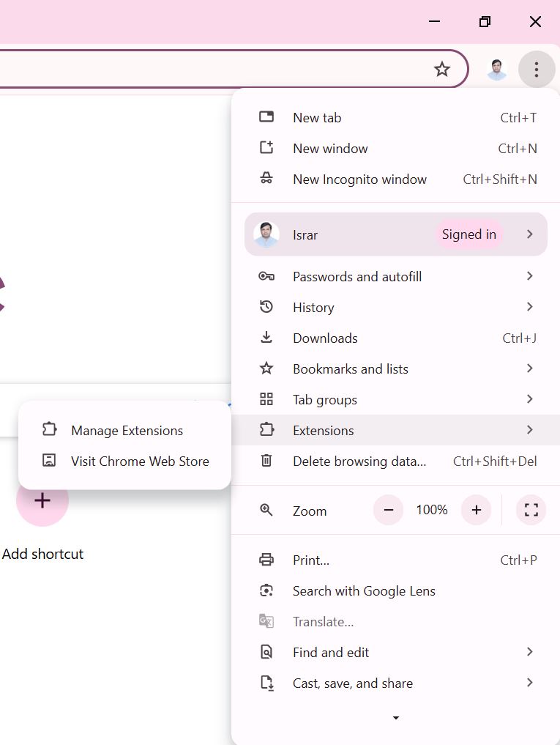This screenshot has width=560, height=745.
Task: Choose Manage Extensions from the submenu
Action: 127,431
